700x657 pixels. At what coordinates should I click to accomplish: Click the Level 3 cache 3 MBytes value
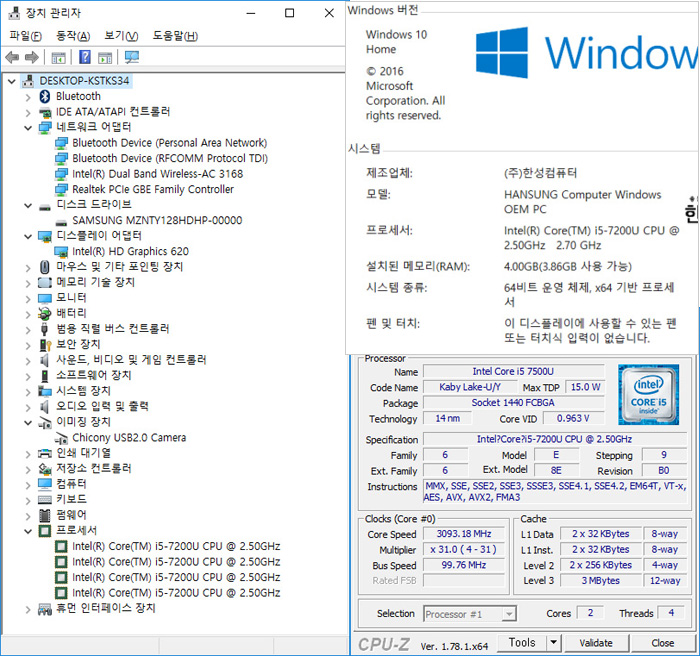tap(600, 581)
